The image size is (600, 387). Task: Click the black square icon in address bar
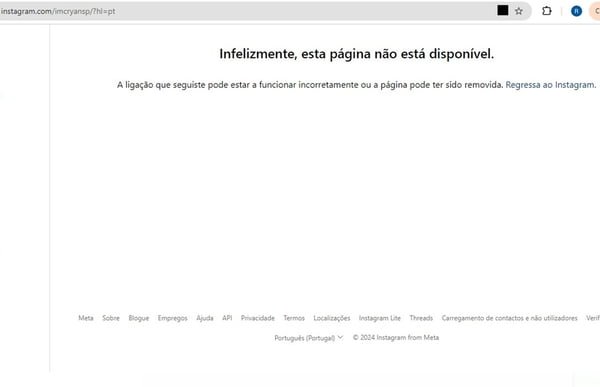pos(503,10)
